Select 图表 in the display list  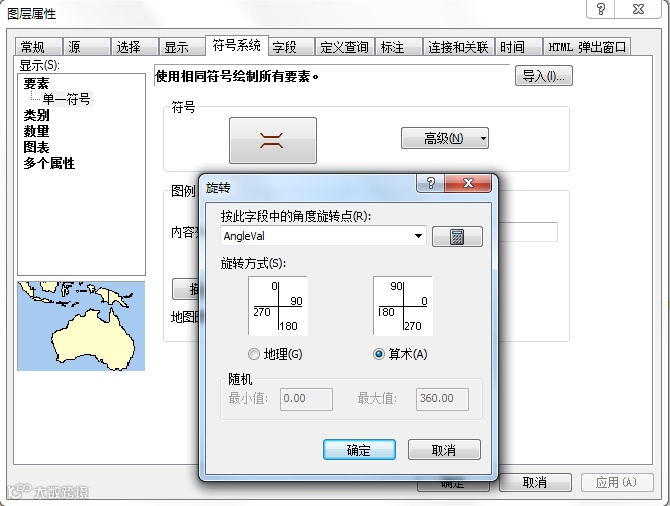[x=36, y=147]
